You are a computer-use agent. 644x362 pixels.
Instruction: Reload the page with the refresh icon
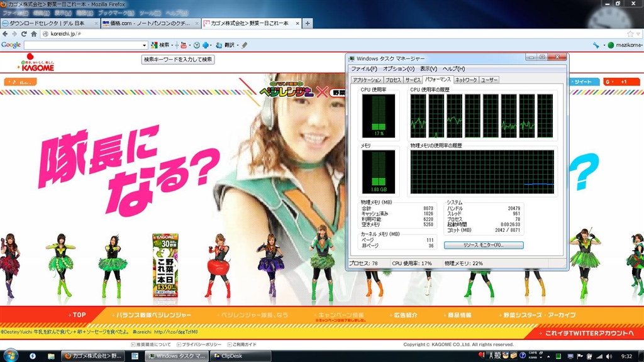25,34
